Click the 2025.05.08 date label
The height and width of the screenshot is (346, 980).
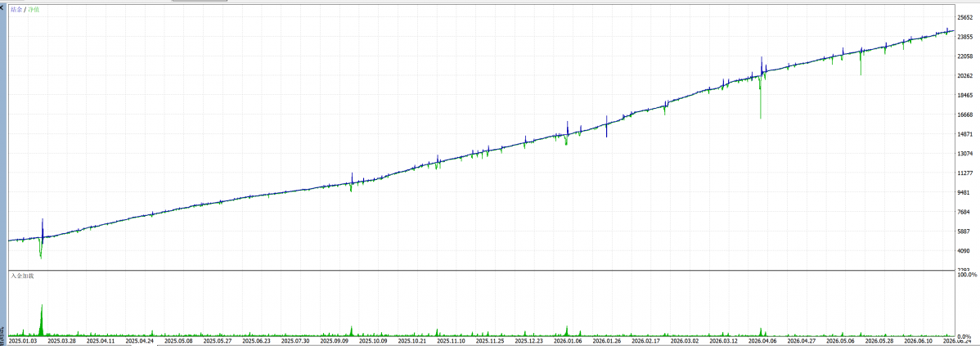[179, 341]
